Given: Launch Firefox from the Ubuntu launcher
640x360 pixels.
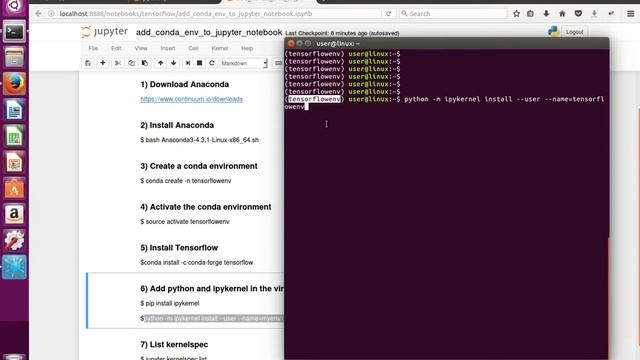Looking at the screenshot, I should point(14,84).
